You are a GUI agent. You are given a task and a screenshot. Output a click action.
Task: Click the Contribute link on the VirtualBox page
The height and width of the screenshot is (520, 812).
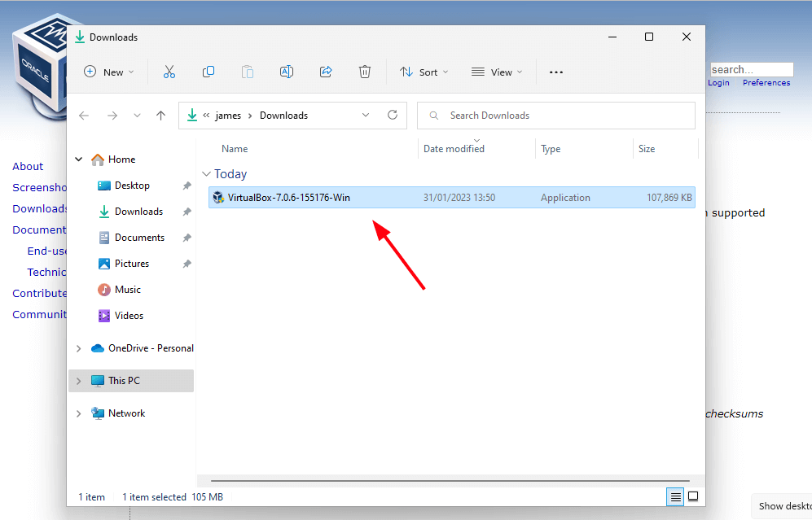point(39,293)
